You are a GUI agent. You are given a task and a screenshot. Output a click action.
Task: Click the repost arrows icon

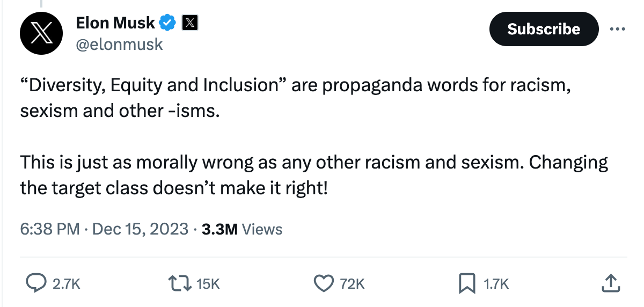180,284
